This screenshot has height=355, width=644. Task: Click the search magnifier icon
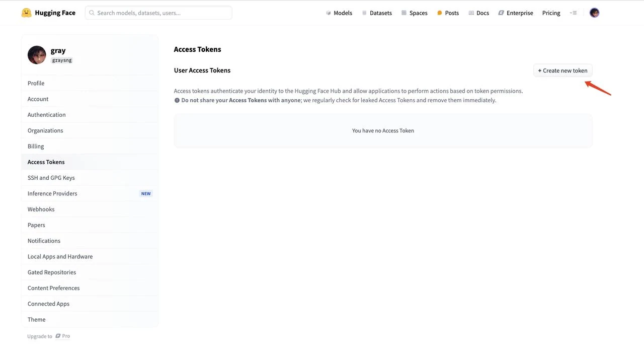[x=92, y=13]
